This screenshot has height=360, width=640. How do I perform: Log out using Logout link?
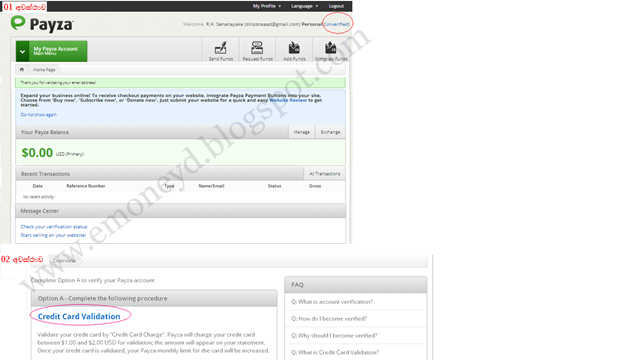(336, 6)
